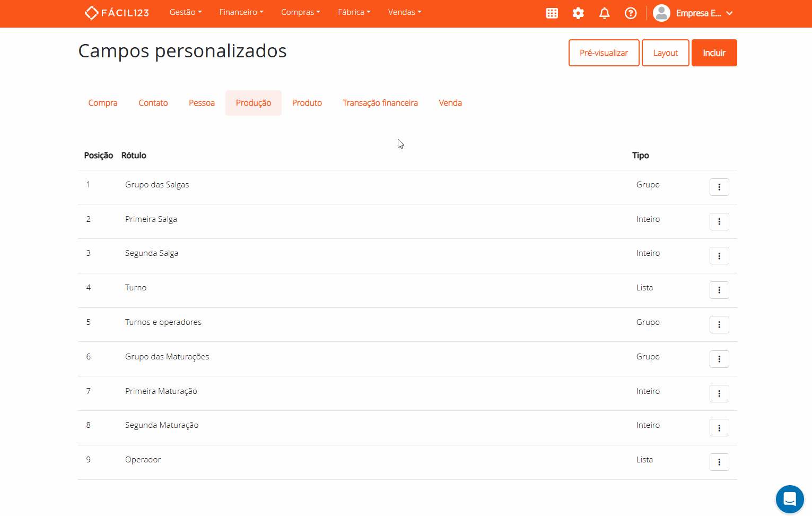Open actions for Segunda Maturação row
812x516 pixels.
tap(719, 427)
